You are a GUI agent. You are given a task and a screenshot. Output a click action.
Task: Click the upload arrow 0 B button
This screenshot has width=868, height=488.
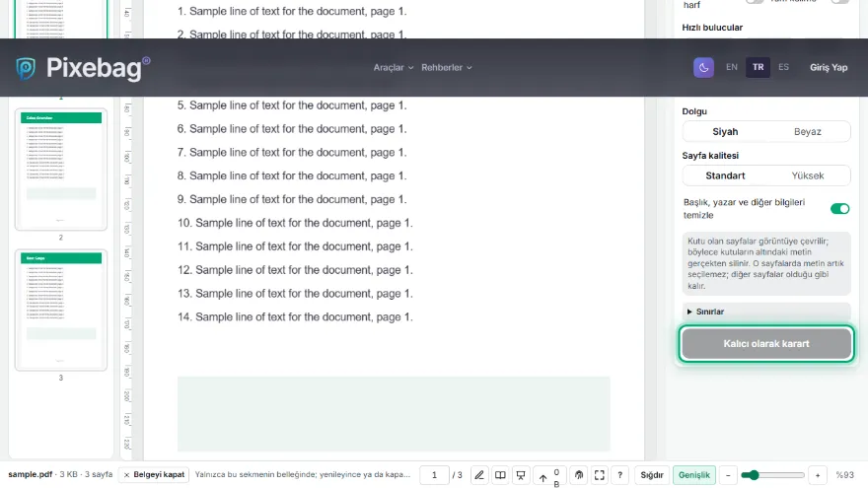549,475
